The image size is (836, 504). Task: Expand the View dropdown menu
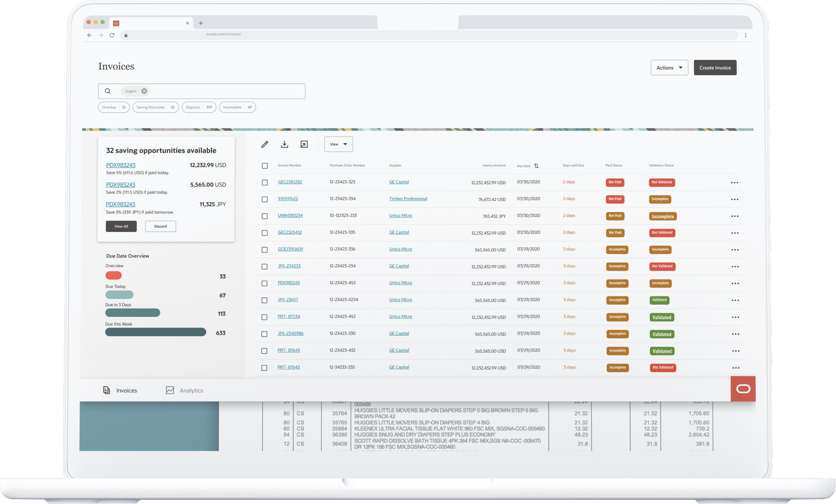(x=338, y=144)
